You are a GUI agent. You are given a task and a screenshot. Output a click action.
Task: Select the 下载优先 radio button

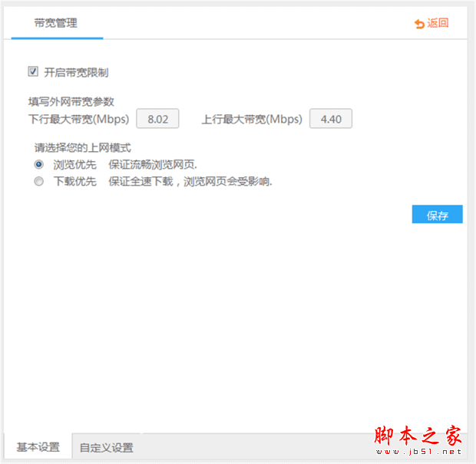(38, 181)
